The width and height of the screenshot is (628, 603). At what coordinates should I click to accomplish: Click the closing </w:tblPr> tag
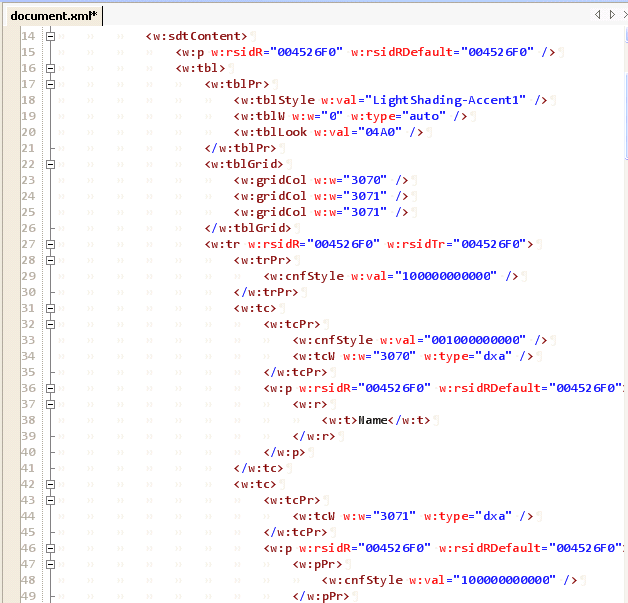240,148
